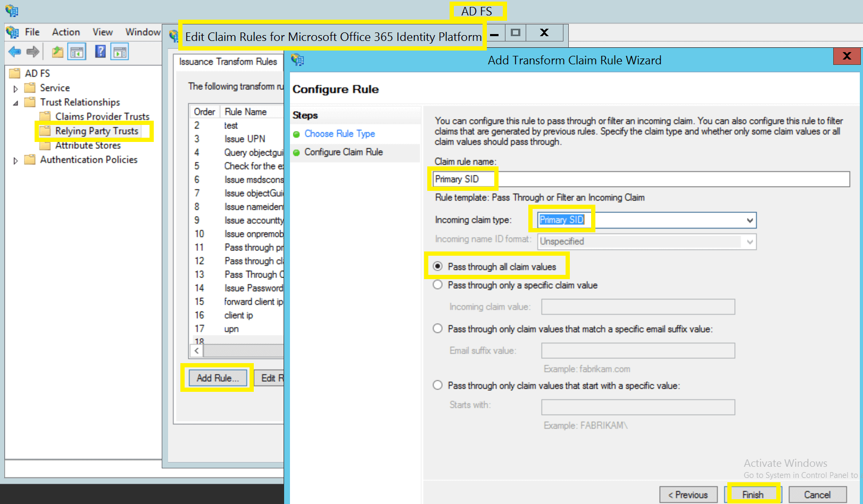
Task: Click the Forward arrow in AD FS toolbar
Action: [x=33, y=52]
